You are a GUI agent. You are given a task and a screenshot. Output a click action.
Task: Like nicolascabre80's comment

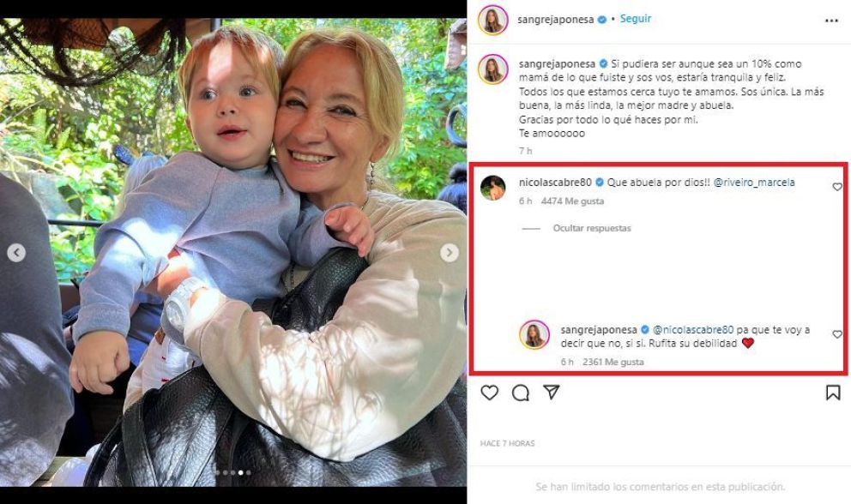[837, 187]
